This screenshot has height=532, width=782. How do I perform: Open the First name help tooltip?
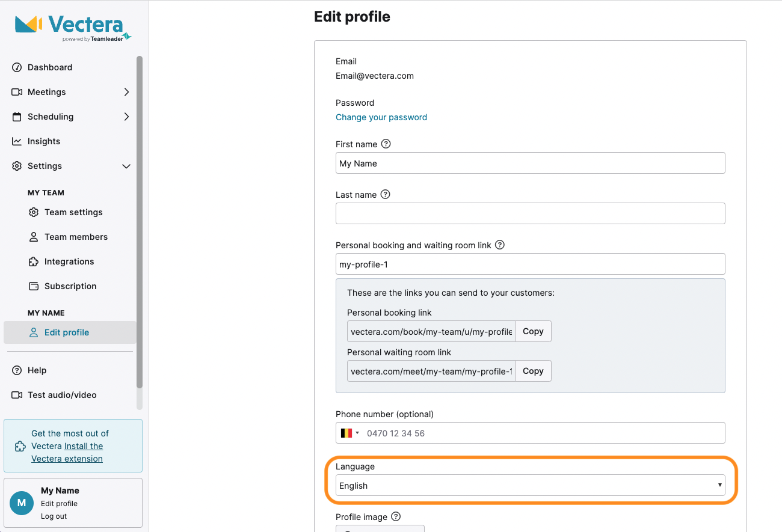pos(386,144)
